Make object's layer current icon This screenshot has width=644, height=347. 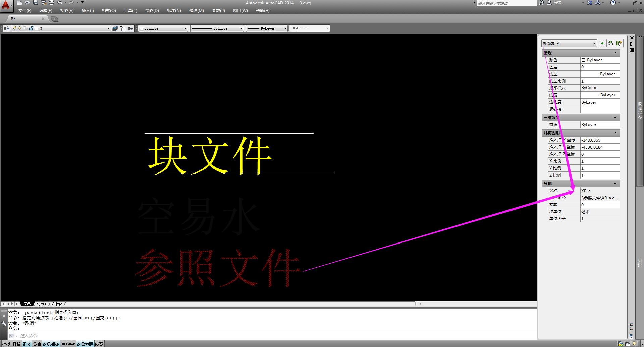[115, 28]
